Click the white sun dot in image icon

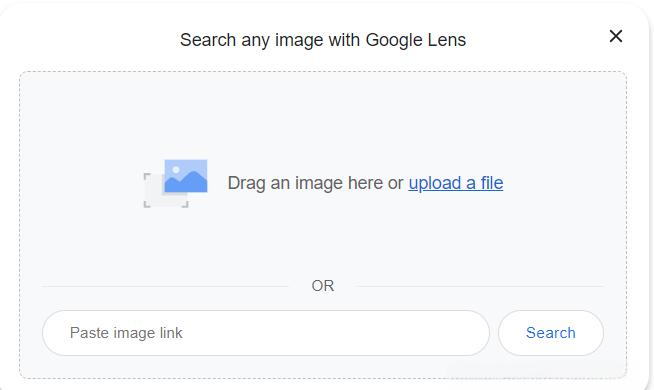coord(176,169)
